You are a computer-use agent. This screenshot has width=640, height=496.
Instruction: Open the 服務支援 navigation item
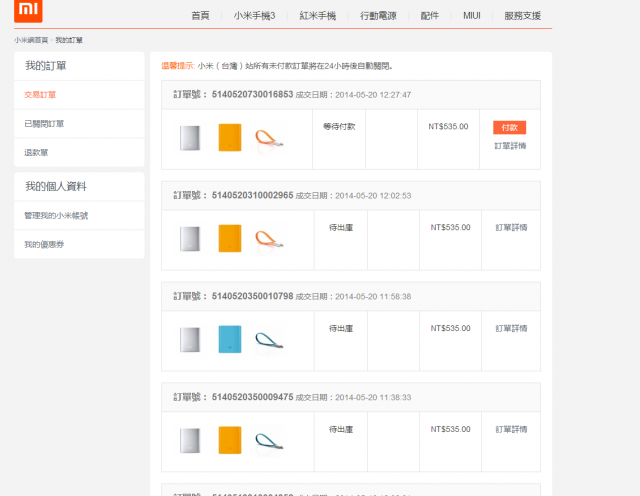[522, 16]
